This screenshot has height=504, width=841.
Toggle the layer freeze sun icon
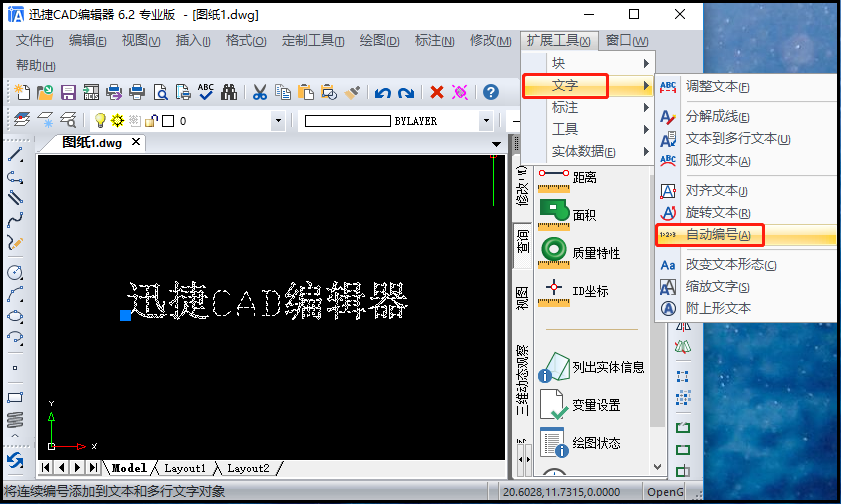coord(117,121)
